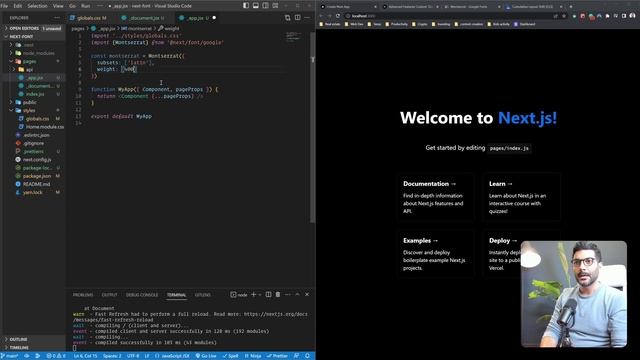
Task: Collapse the pages folder
Action: [x=33, y=61]
